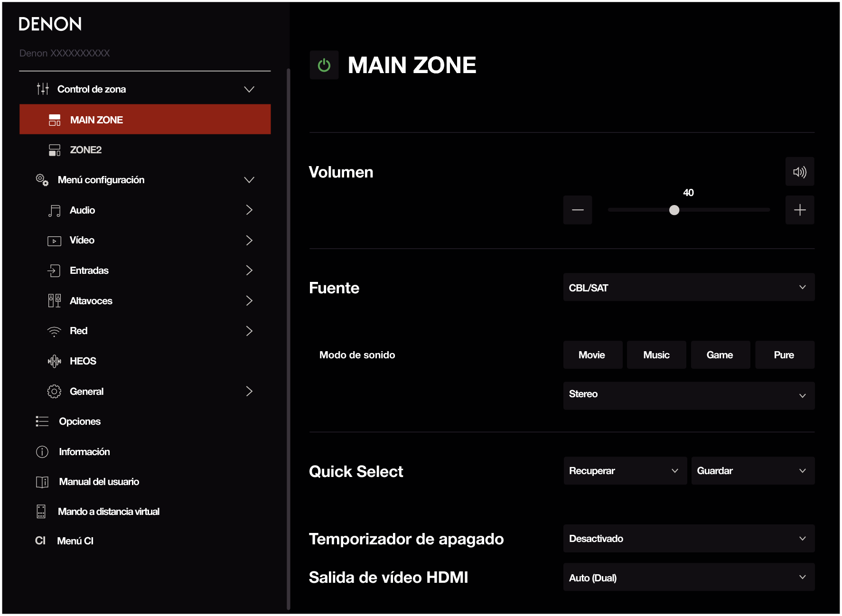Screen dimensions: 842x616
Task: Expand the Altavoces submenu arrow
Action: click(x=249, y=301)
